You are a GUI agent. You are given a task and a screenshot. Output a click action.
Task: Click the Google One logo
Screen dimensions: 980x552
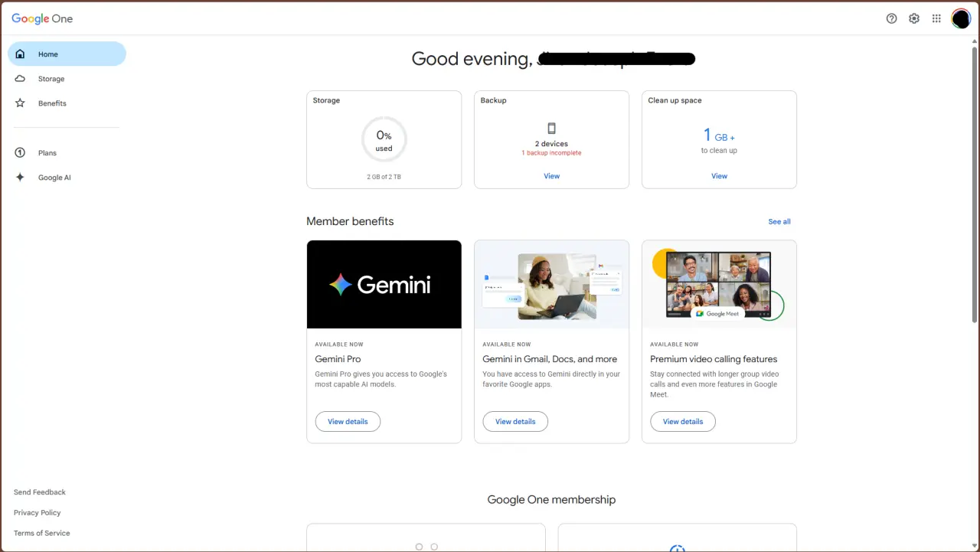(42, 18)
